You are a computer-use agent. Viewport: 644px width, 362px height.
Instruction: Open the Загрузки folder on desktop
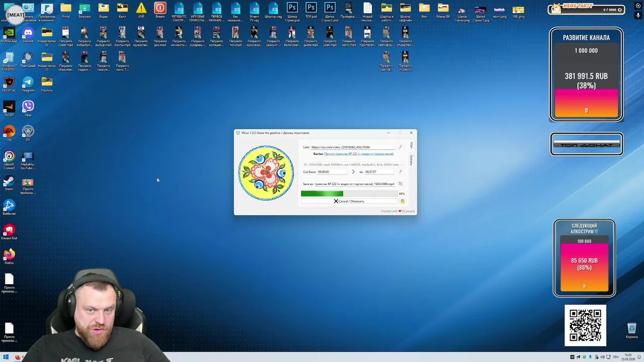pos(85,10)
